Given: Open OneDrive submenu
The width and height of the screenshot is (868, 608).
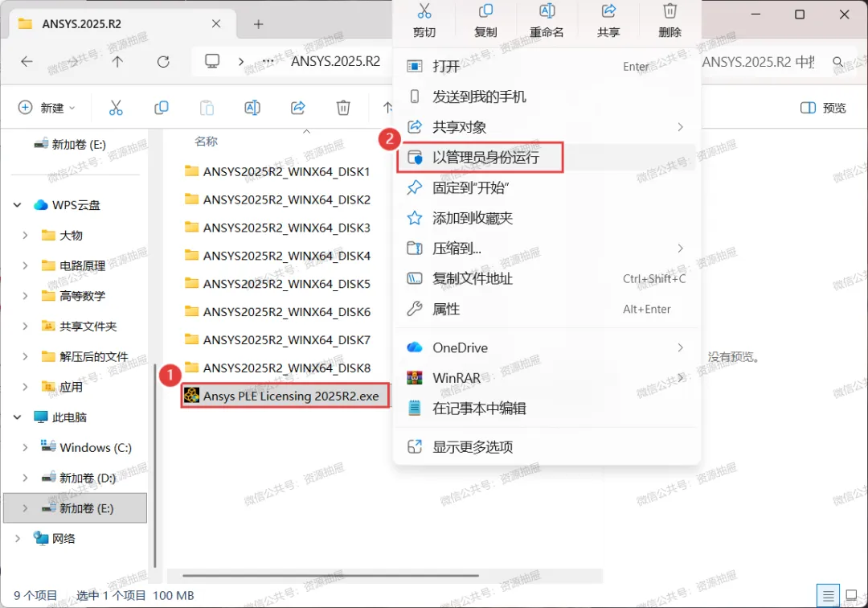Looking at the screenshot, I should click(547, 347).
